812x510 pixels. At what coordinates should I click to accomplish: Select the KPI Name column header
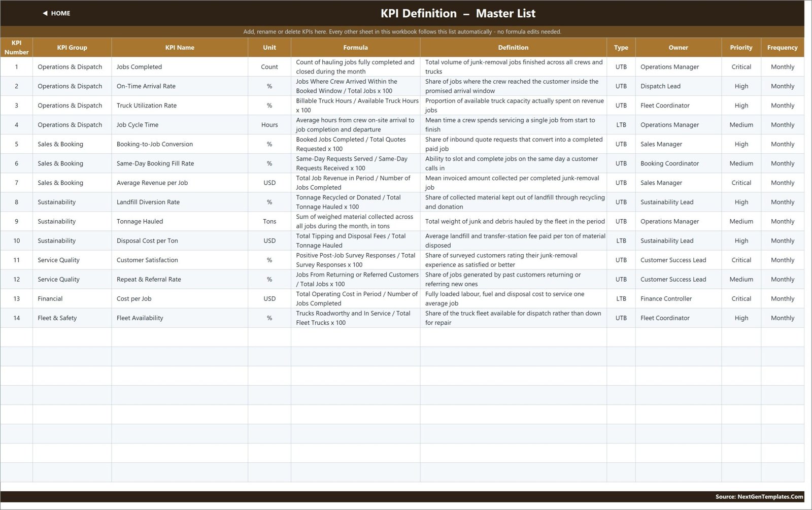click(180, 47)
